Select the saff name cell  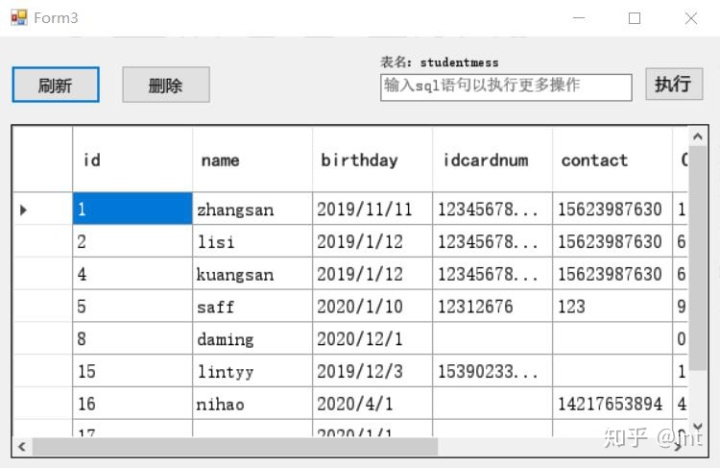[x=253, y=306]
